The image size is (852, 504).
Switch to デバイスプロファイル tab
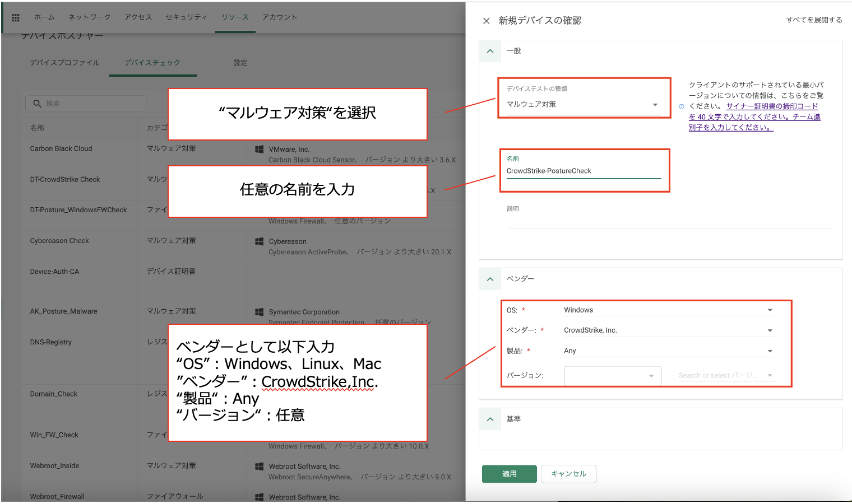pos(65,63)
